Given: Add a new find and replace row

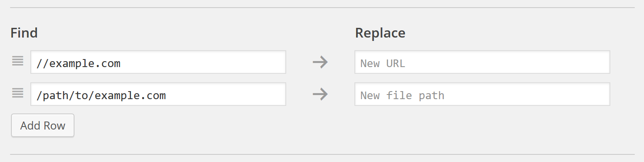Looking at the screenshot, I should (43, 125).
